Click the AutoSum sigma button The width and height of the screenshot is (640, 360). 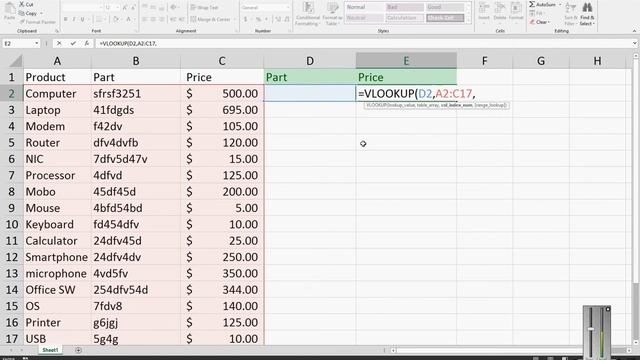coord(542,4)
